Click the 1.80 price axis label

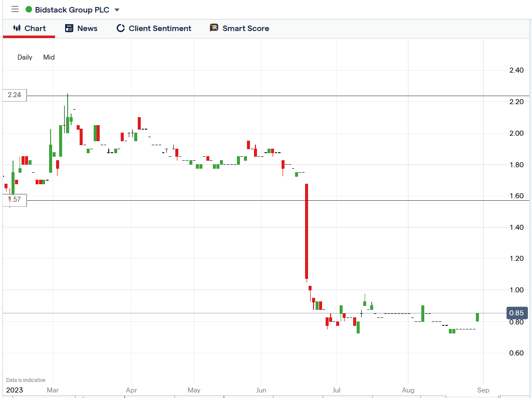(516, 165)
